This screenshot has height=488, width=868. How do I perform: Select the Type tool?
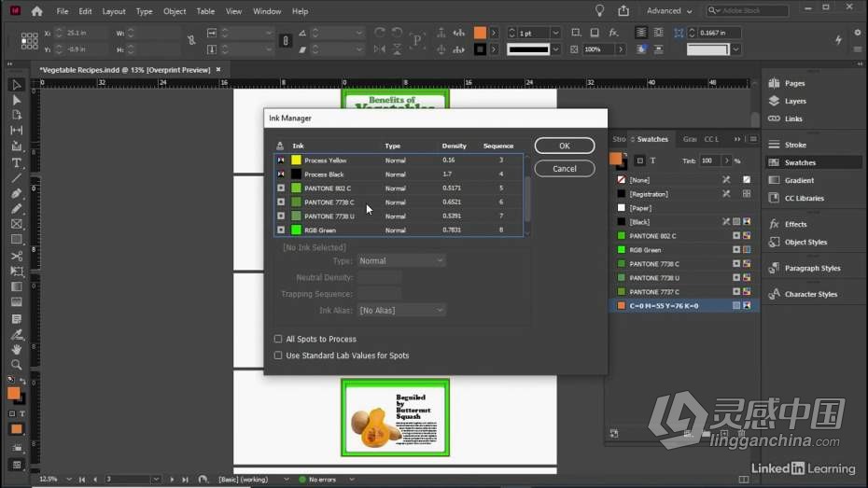pos(16,163)
